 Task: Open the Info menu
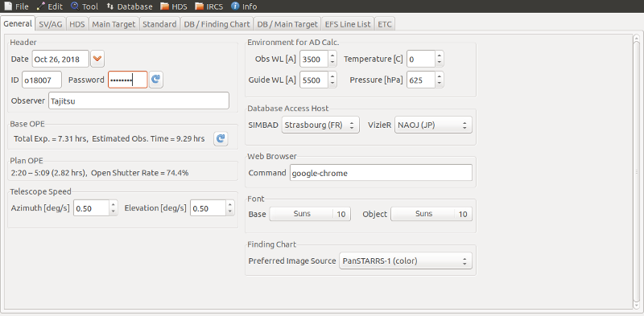[x=244, y=6]
